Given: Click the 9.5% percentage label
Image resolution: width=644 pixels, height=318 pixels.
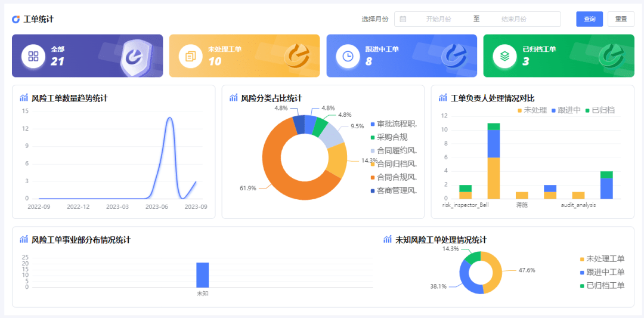Looking at the screenshot, I should point(357,126).
